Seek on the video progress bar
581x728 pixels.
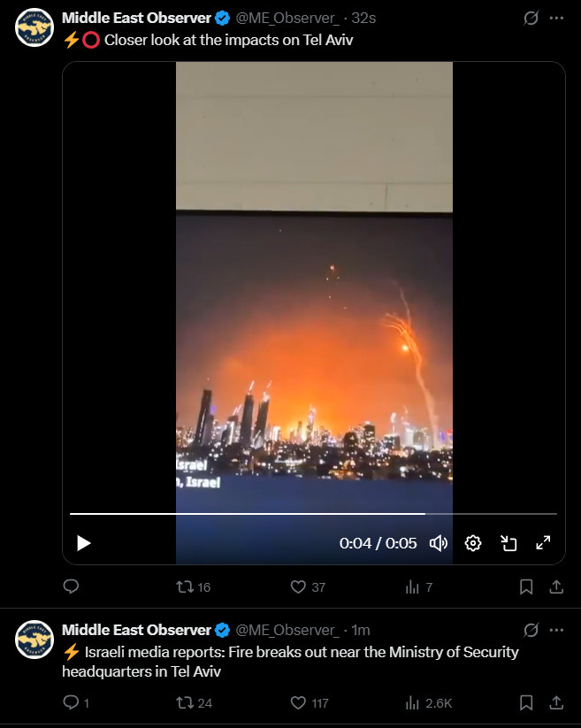[313, 514]
